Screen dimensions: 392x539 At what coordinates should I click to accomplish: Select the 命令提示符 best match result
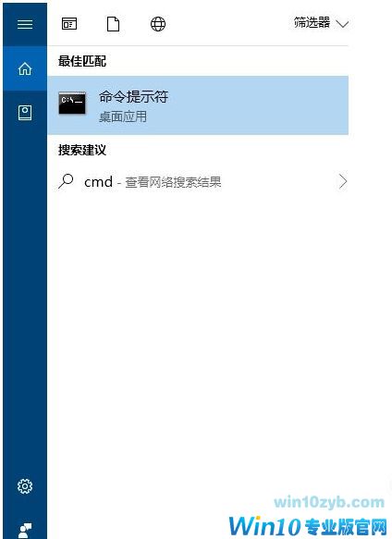(198, 105)
